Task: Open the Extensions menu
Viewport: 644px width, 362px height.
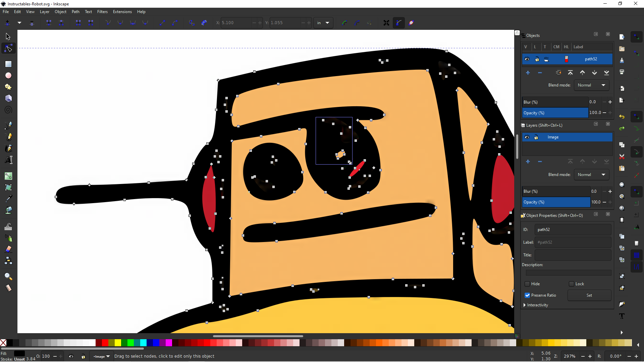Action: click(x=122, y=11)
